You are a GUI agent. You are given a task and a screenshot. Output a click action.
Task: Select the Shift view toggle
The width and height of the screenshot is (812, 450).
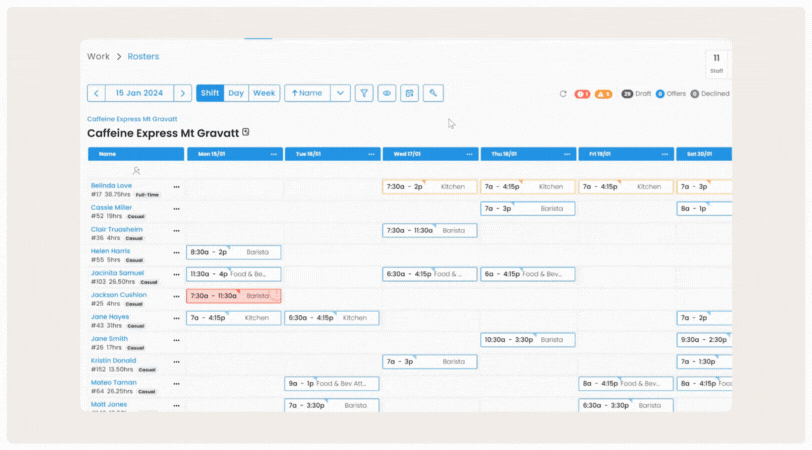point(210,93)
